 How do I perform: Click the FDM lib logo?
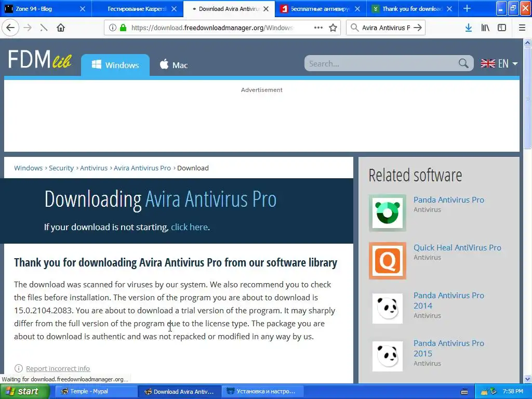(x=40, y=60)
